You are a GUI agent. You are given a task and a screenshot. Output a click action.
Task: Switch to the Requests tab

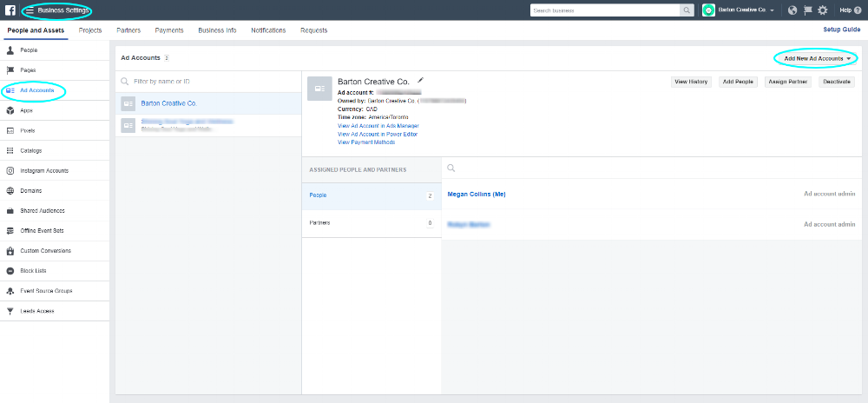point(314,30)
